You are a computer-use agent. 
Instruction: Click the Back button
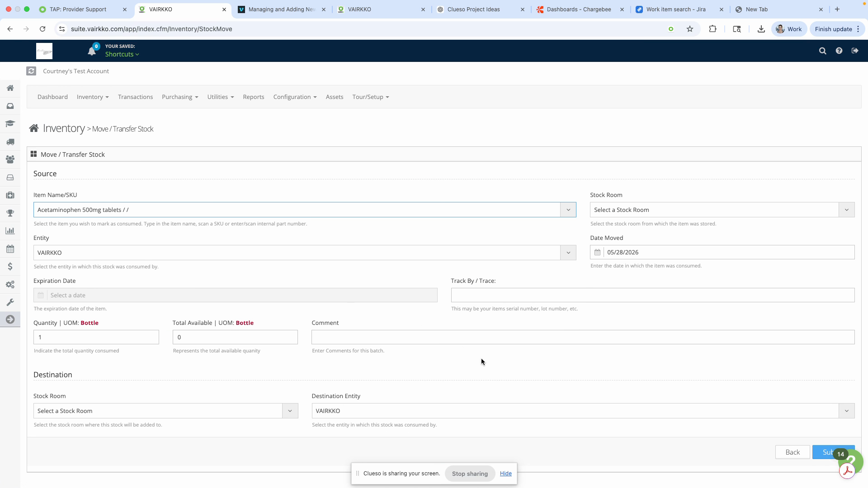pyautogui.click(x=793, y=452)
